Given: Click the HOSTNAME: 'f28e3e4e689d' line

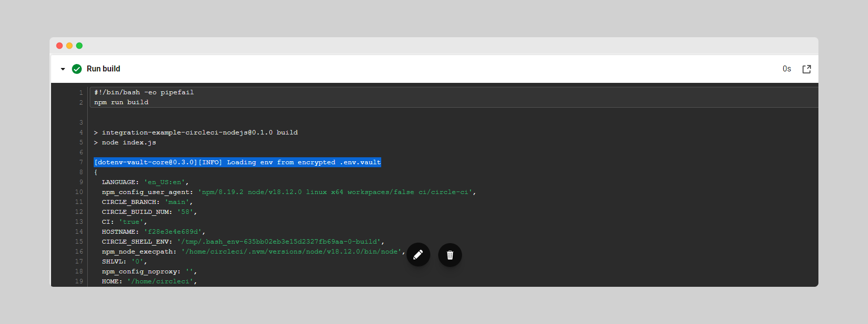Looking at the screenshot, I should (x=154, y=232).
